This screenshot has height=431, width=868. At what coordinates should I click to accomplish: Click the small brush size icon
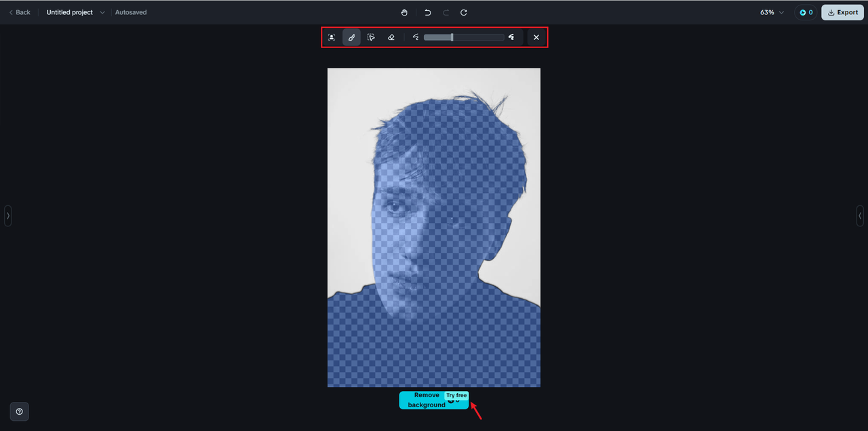coord(416,37)
